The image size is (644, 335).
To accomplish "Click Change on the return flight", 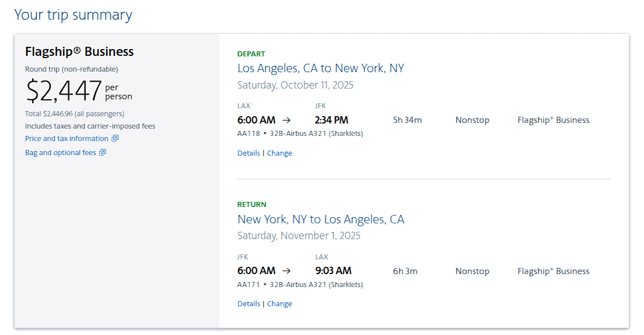I will click(279, 303).
